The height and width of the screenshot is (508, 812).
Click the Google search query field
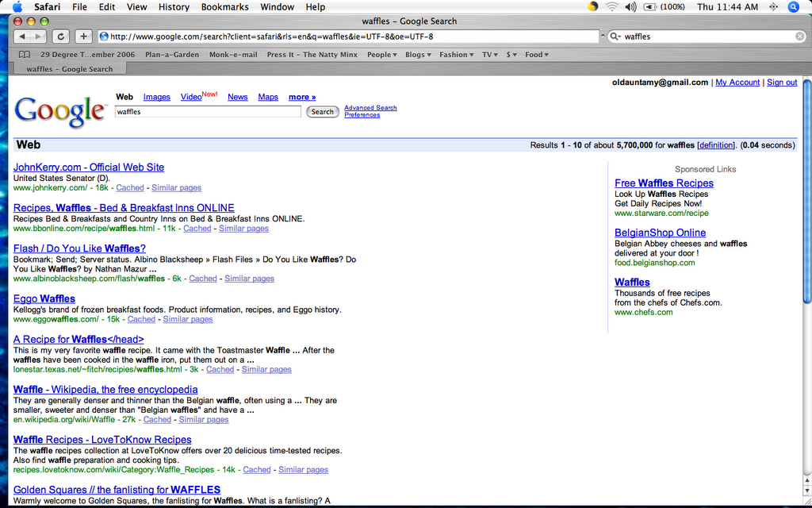coord(208,111)
